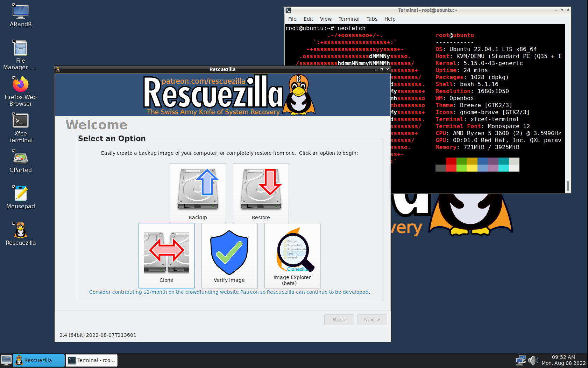Open the View menu in Terminal
This screenshot has height=368, width=588.
[x=326, y=19]
